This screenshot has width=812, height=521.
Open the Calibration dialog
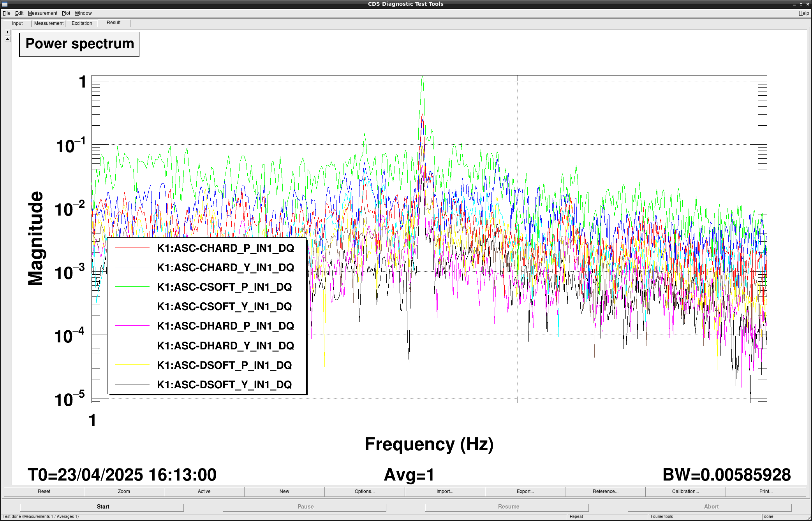685,491
